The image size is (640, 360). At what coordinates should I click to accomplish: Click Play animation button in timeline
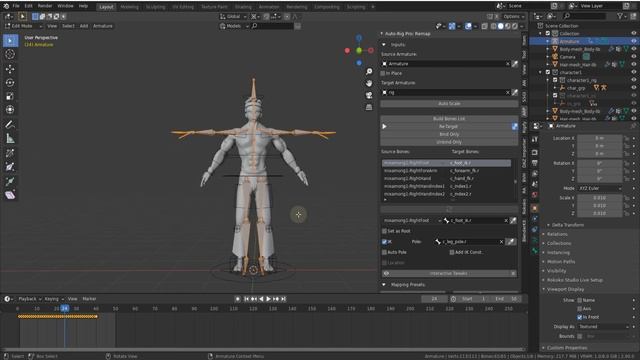click(268, 299)
